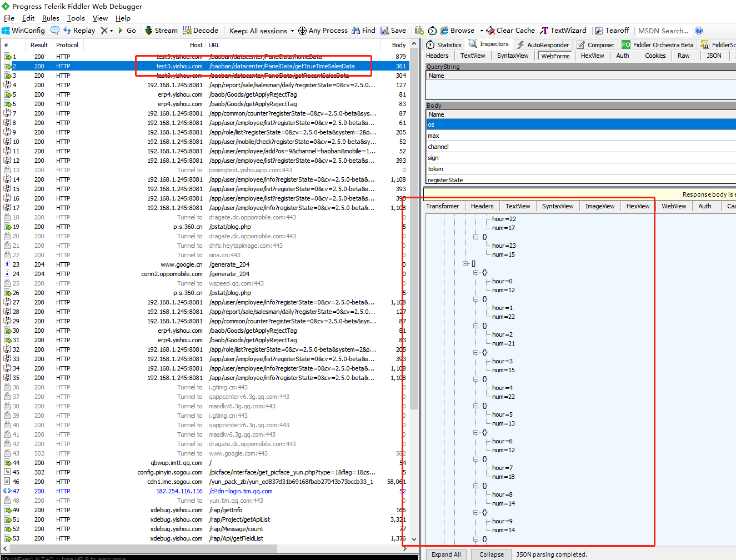Click the X Remove sessions toolbar icon

tap(104, 31)
